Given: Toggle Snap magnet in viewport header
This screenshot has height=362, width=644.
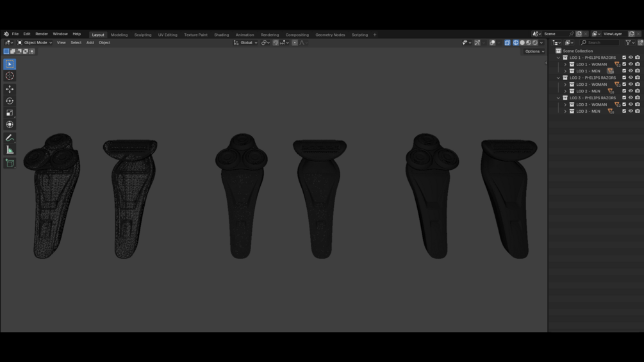Looking at the screenshot, I should 276,43.
